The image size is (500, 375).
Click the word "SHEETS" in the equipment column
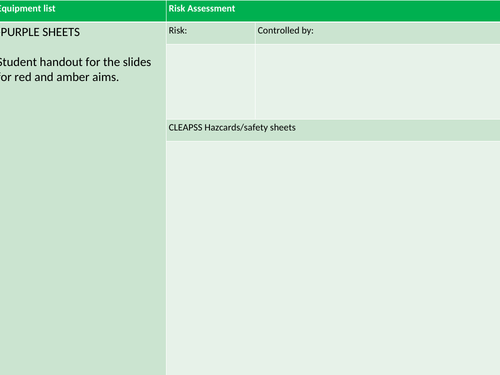[x=61, y=32]
